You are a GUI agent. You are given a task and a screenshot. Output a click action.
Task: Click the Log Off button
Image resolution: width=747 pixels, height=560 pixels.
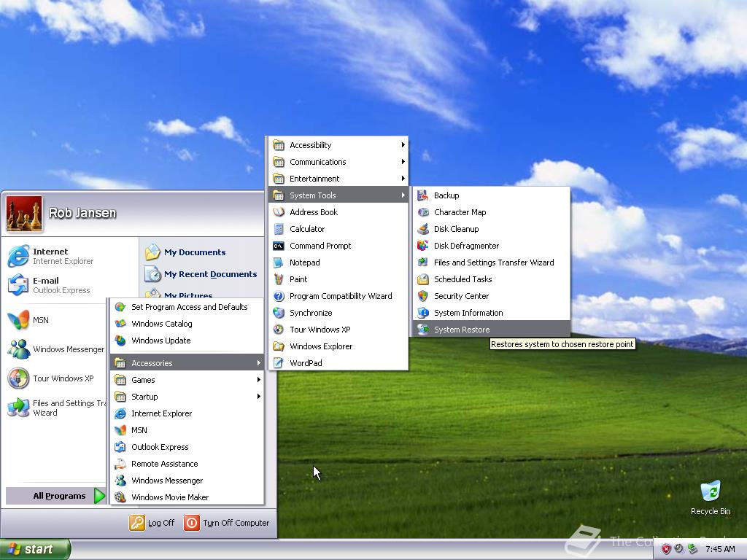152,523
